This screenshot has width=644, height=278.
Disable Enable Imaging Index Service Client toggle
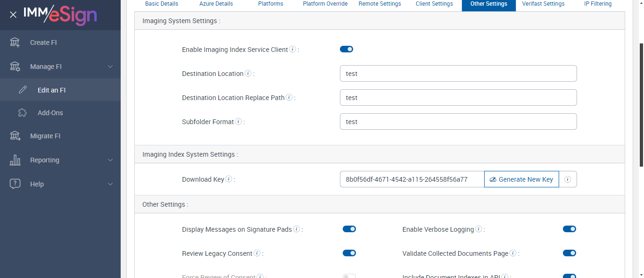tap(347, 49)
